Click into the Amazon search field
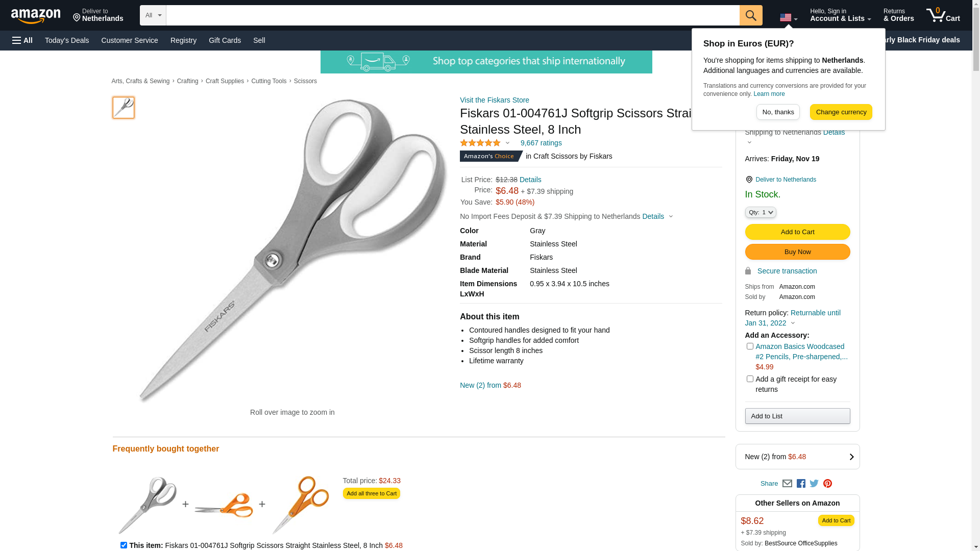The height and width of the screenshot is (551, 980). (x=452, y=15)
